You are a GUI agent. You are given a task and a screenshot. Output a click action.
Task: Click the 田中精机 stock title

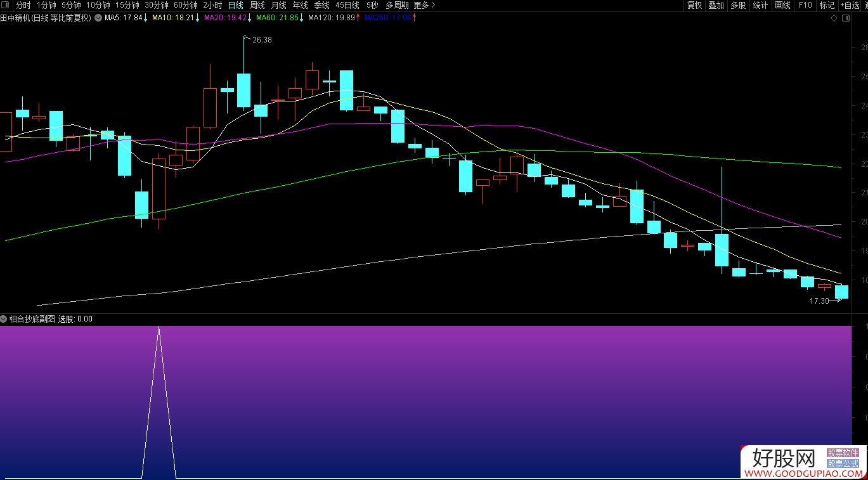[46, 18]
